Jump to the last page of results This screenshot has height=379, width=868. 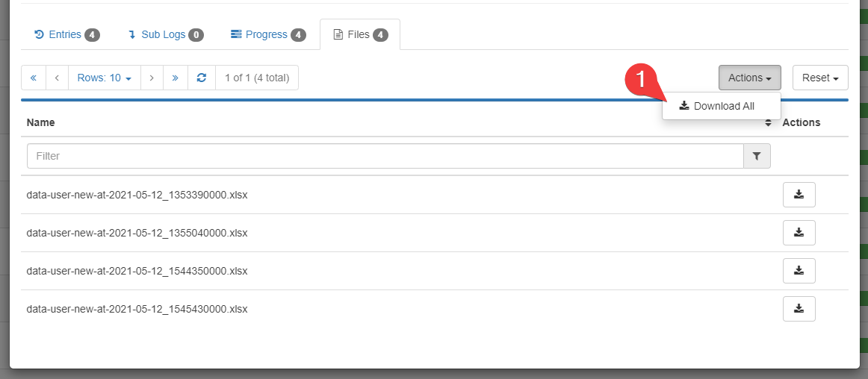point(175,78)
